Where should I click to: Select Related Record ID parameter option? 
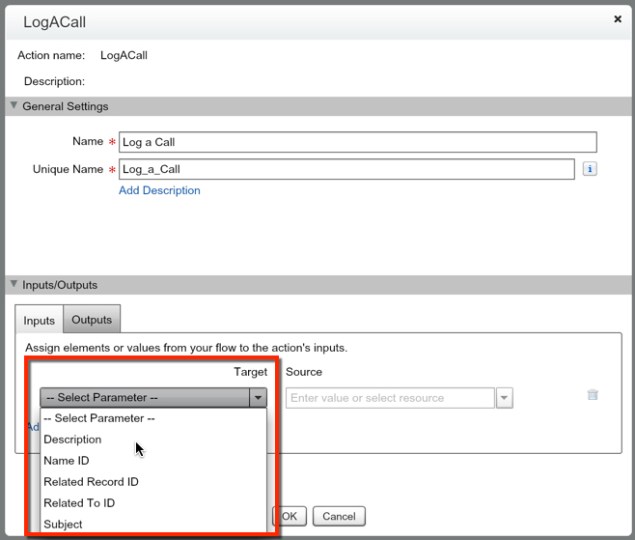[91, 482]
